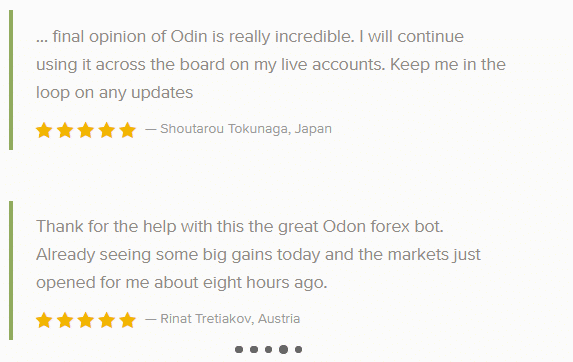Click the testimonial text about Odin opinion
This screenshot has height=362, width=573.
pyautogui.click(x=271, y=64)
